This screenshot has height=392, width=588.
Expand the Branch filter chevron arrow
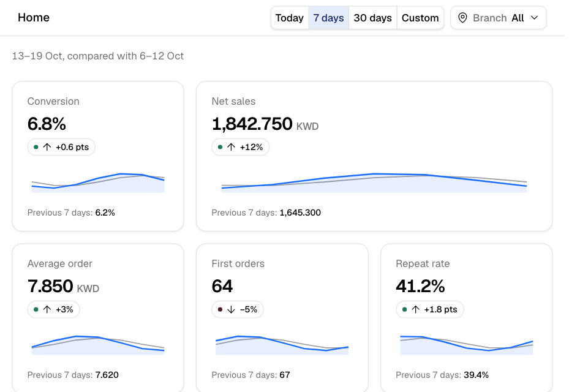tap(535, 18)
